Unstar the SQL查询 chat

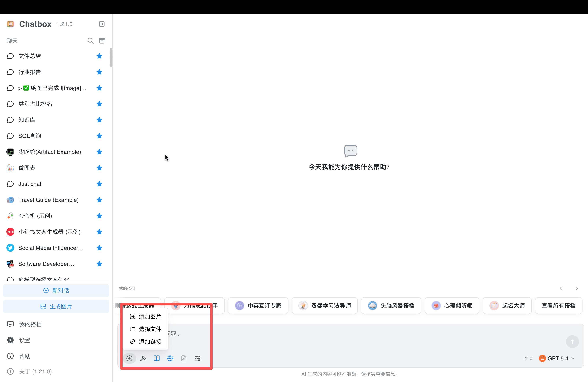pyautogui.click(x=99, y=136)
